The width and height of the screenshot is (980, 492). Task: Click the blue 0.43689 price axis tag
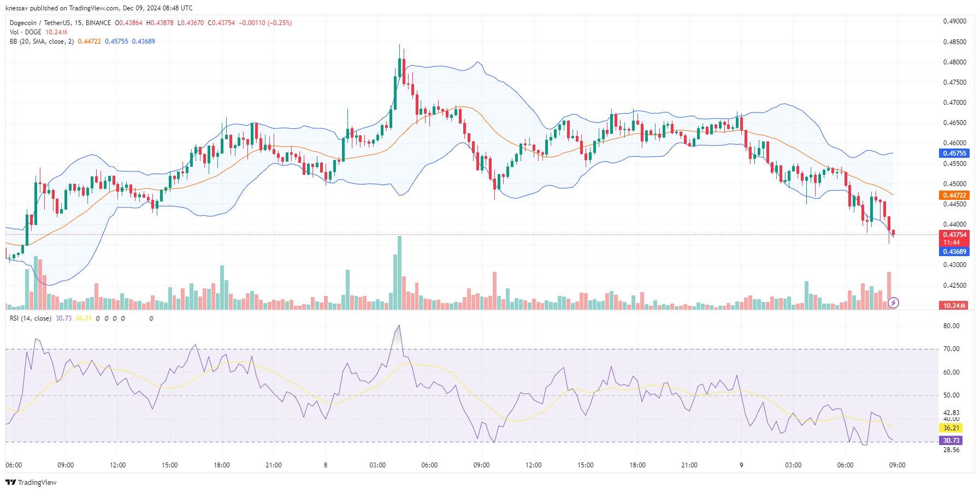click(954, 252)
